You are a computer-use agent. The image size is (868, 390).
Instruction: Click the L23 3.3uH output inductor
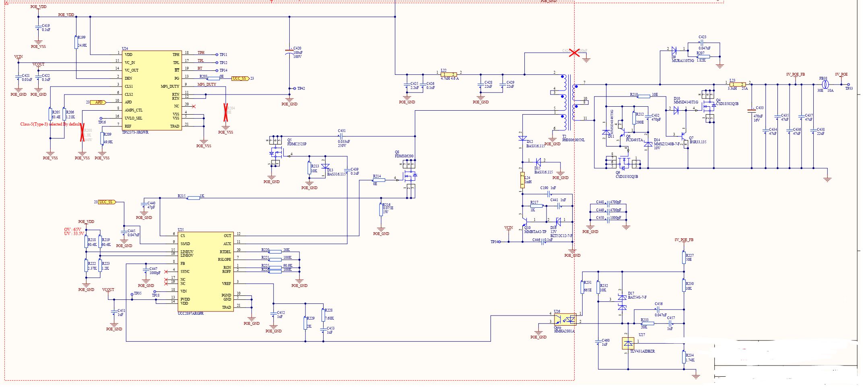[738, 85]
